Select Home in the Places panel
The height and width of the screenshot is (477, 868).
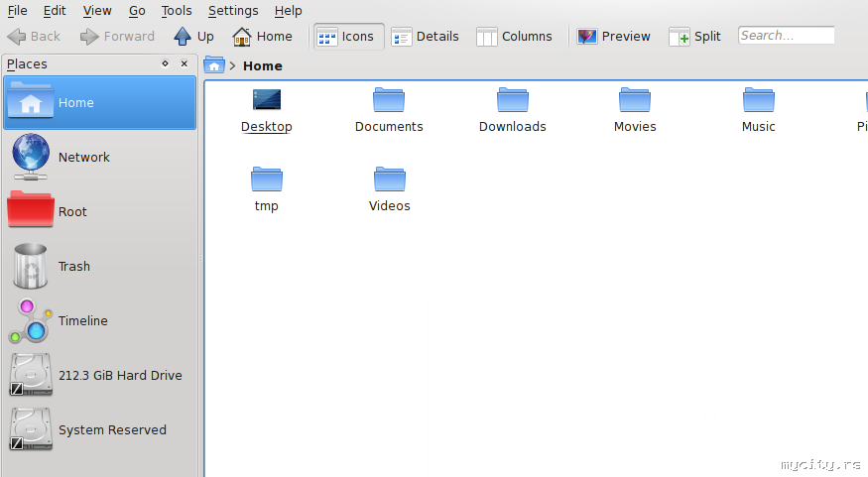coord(99,103)
